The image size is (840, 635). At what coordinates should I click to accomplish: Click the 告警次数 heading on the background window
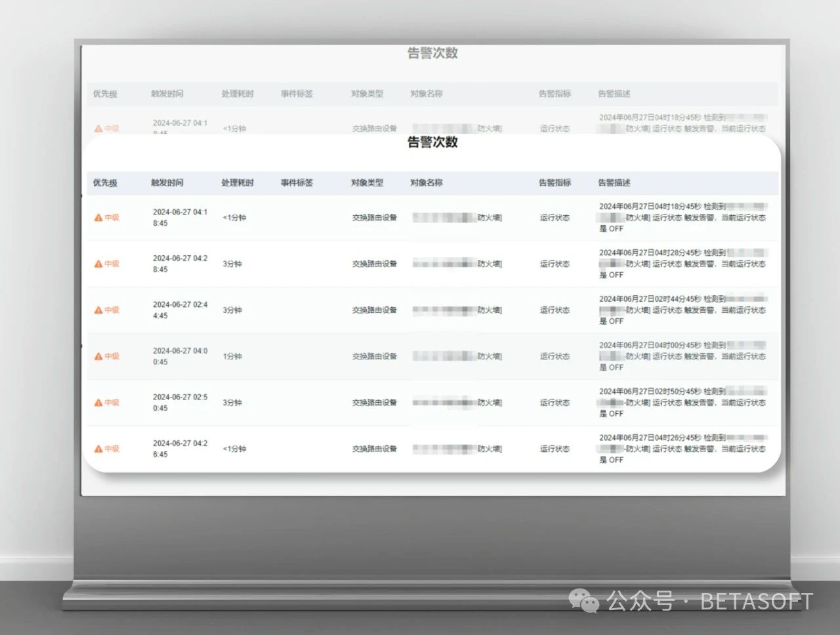point(432,53)
